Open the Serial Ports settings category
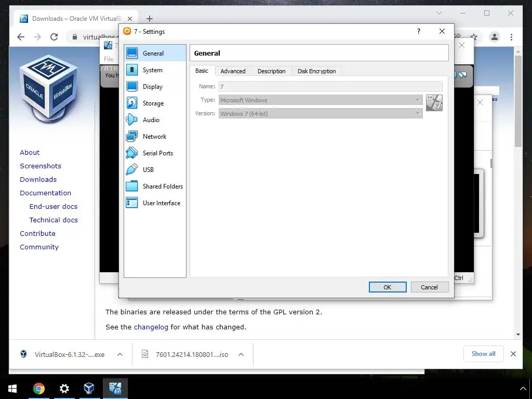This screenshot has width=532, height=399. coord(155,153)
